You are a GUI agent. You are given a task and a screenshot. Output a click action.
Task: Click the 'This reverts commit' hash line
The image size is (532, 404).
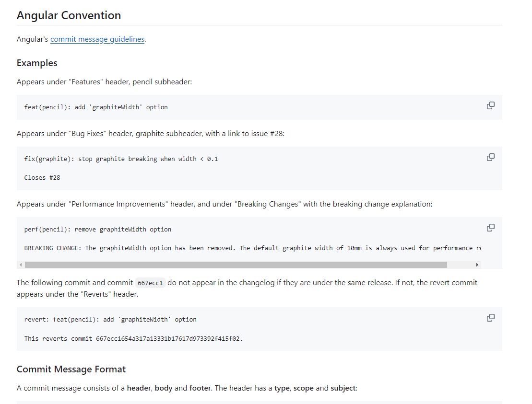133,339
